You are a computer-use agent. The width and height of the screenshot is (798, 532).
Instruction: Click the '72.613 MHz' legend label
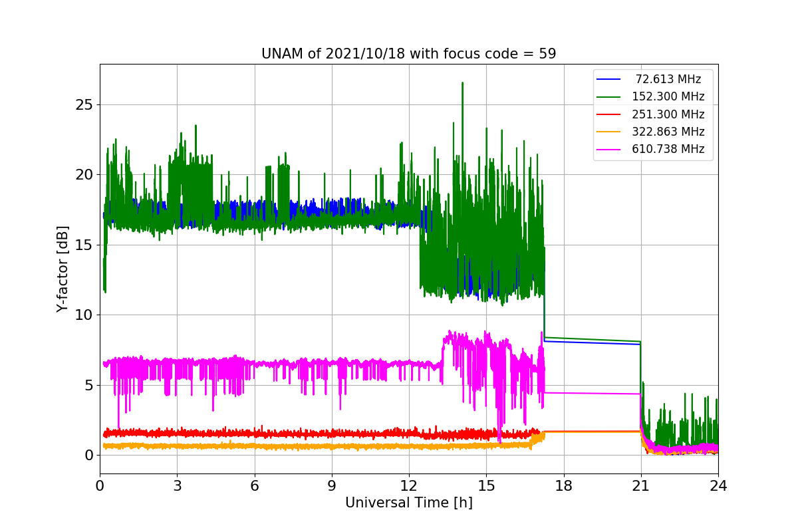[x=668, y=79]
